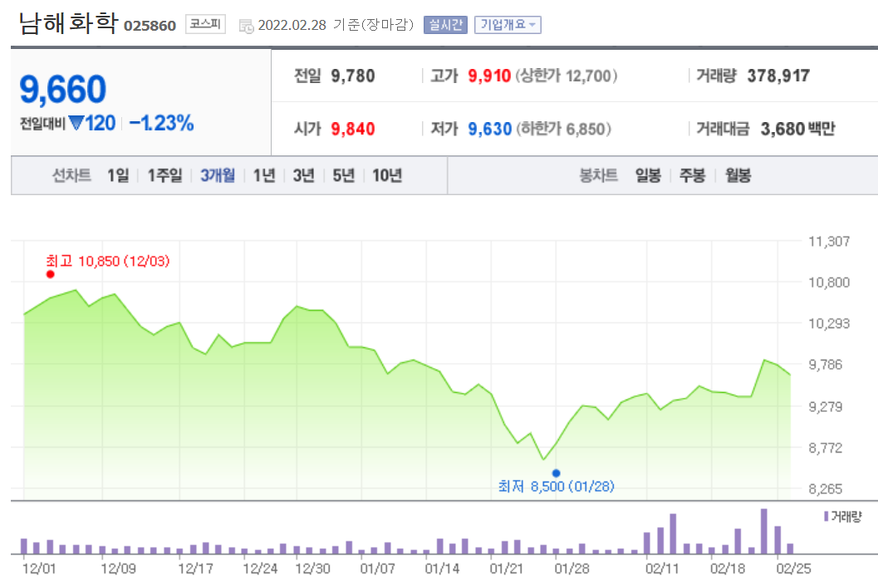
Task: Switch to 주봉 candlestick chart
Action: pyautogui.click(x=692, y=176)
